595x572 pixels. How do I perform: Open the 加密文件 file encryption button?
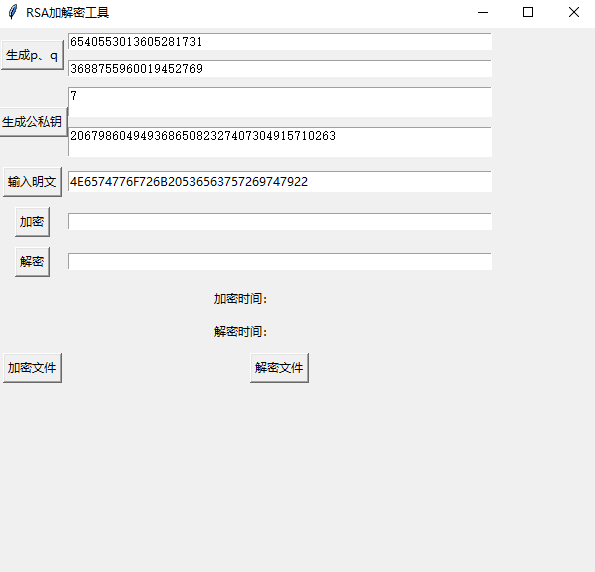[x=32, y=368]
